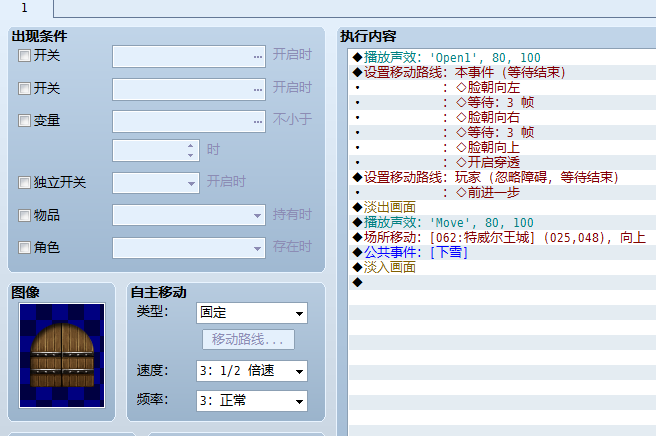Select the empty last command line diamond

(357, 282)
